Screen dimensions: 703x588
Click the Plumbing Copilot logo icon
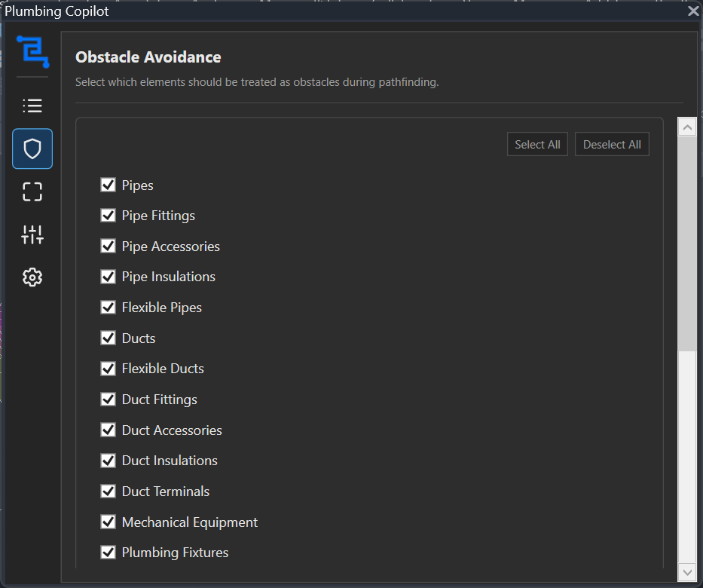point(32,52)
